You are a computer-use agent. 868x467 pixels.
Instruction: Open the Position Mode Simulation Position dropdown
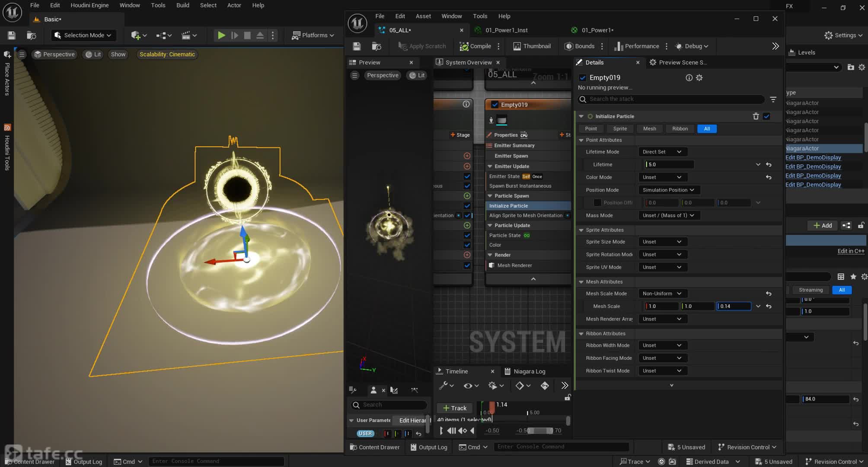pyautogui.click(x=669, y=190)
